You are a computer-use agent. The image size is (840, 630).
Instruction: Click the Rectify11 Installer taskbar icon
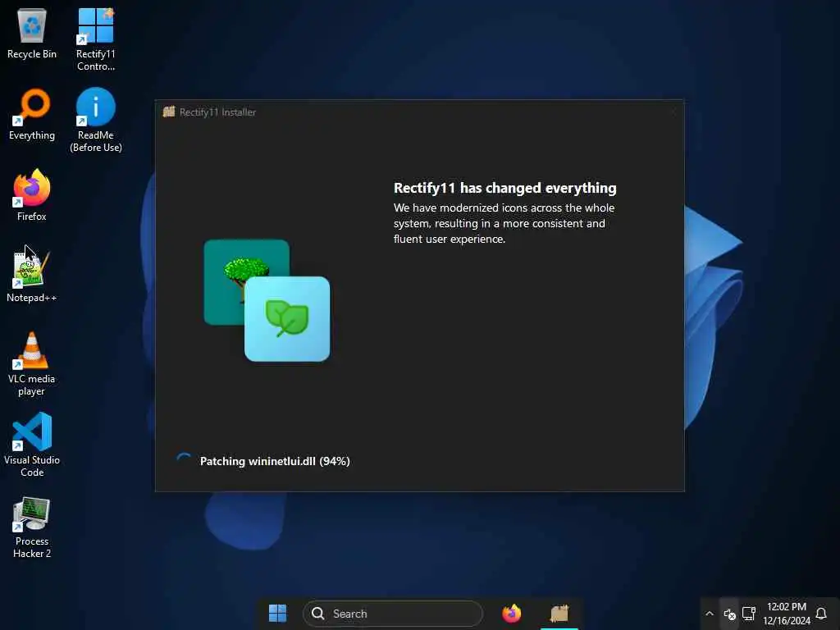pyautogui.click(x=559, y=614)
